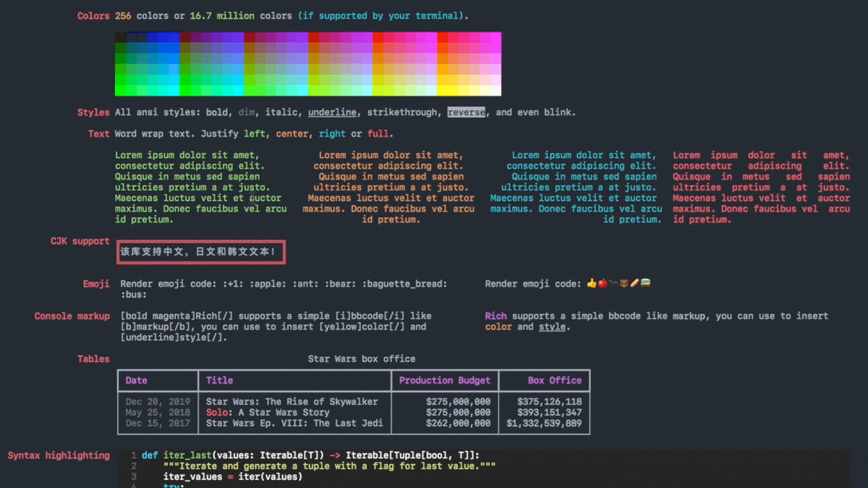Screen dimensions: 868x488
Task: Click the red apple emoji
Action: point(602,283)
